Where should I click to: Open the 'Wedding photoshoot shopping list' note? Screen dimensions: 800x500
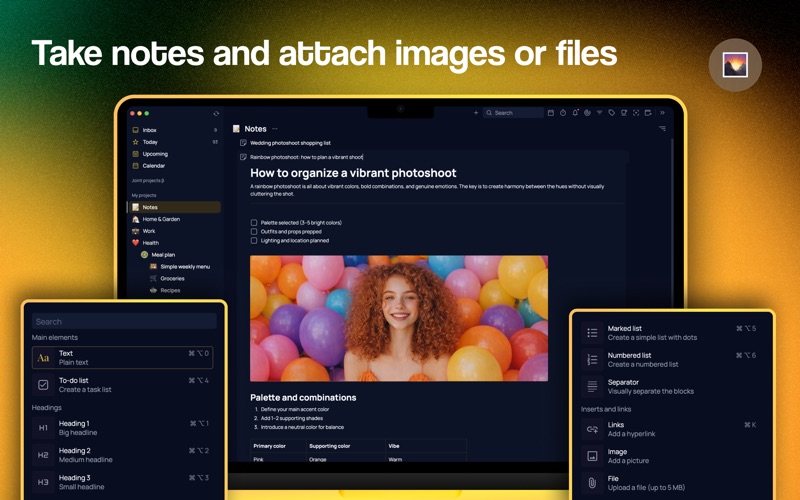point(290,143)
